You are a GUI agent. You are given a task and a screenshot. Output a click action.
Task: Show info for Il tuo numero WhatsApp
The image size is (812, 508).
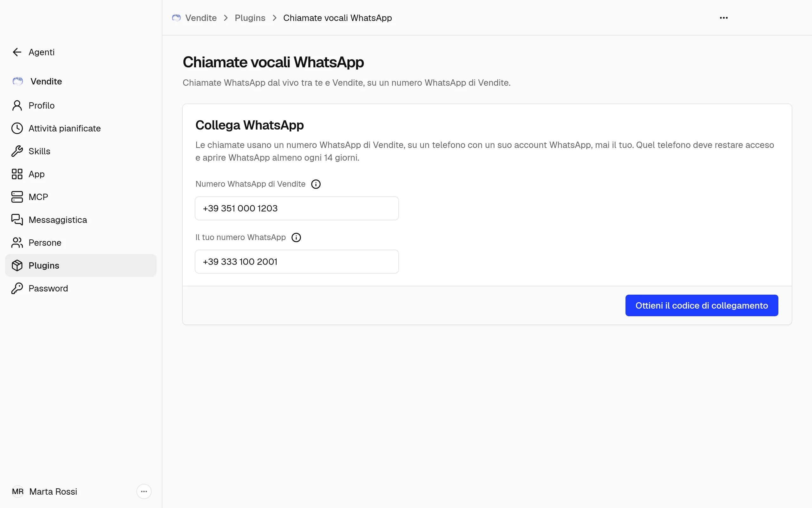(x=296, y=237)
